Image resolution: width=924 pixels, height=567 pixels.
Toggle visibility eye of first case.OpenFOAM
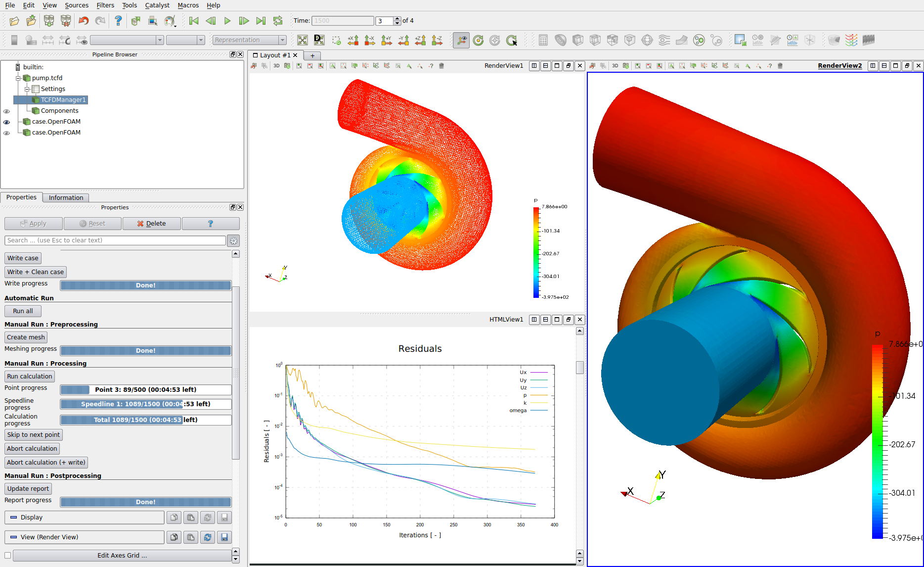pos(6,122)
